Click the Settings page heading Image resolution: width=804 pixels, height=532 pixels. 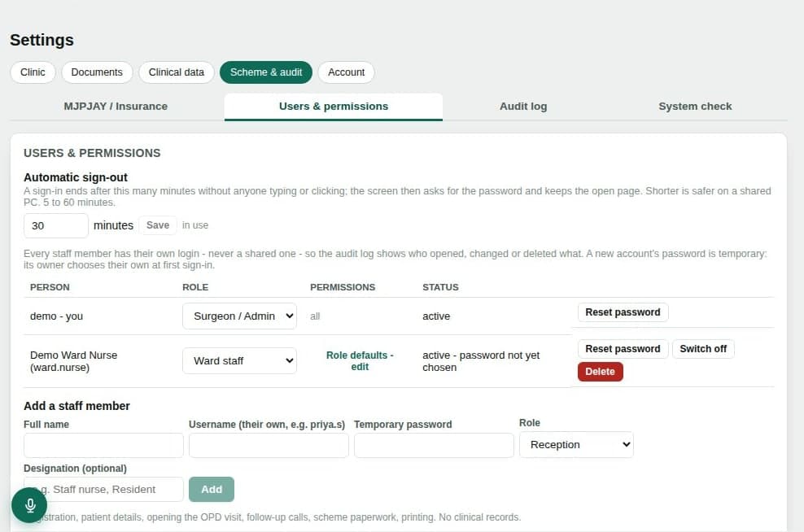coord(42,40)
